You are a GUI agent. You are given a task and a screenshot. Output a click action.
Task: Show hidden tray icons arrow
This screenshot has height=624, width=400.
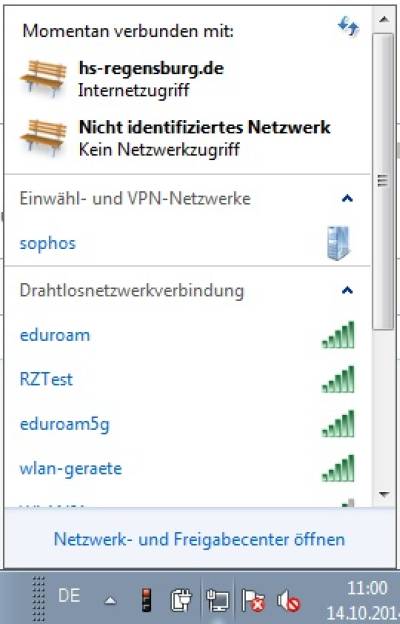click(x=110, y=601)
